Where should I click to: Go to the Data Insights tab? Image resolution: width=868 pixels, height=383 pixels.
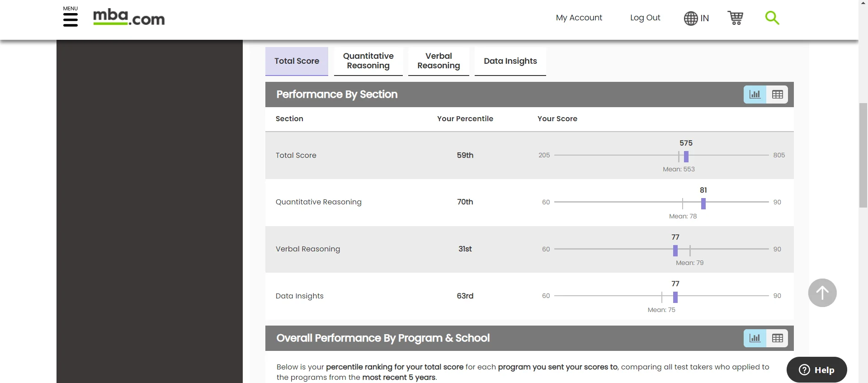click(510, 61)
